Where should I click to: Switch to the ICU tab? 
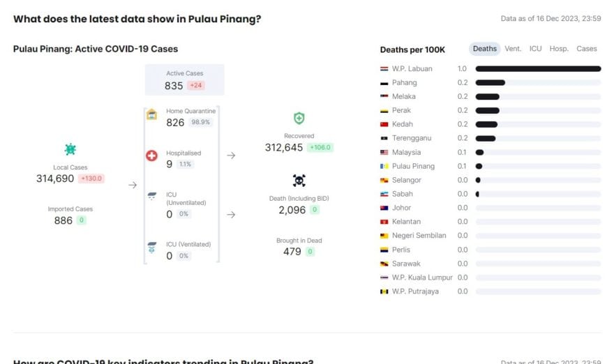[535, 49]
